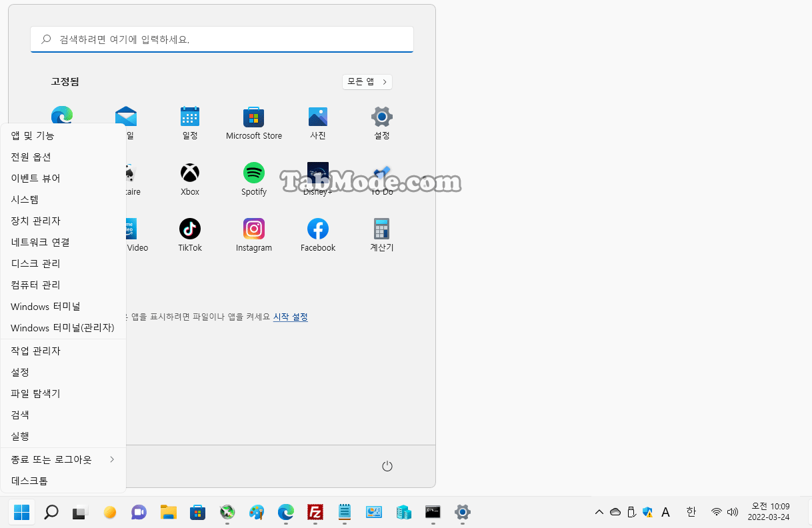Screen dimensions: 812x528
Task: Focus the Start menu search box
Action: (x=222, y=39)
